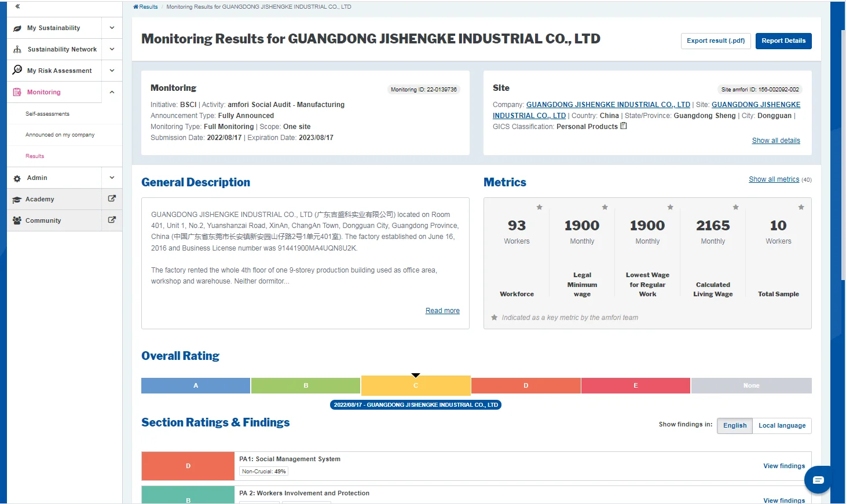Click Read more in General Description
Screen dimensions: 846x504
pyautogui.click(x=442, y=311)
